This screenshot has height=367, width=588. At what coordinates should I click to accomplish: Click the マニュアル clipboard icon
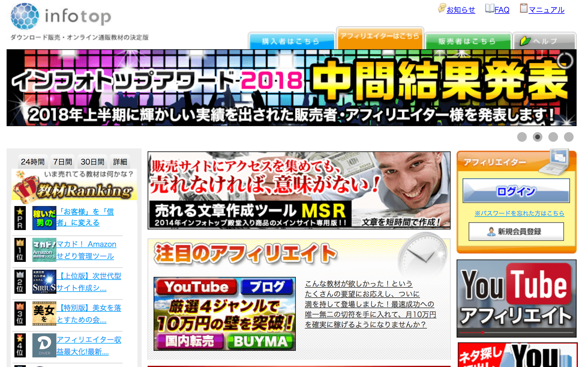(x=523, y=8)
